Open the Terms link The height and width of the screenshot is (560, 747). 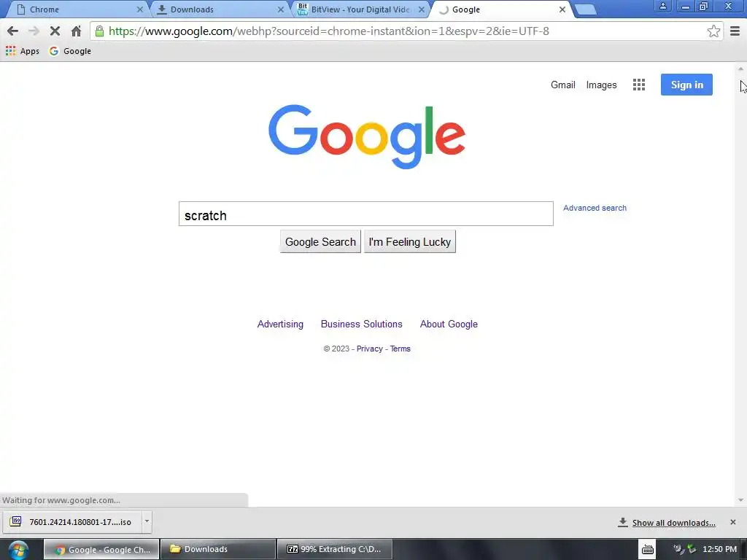(400, 349)
